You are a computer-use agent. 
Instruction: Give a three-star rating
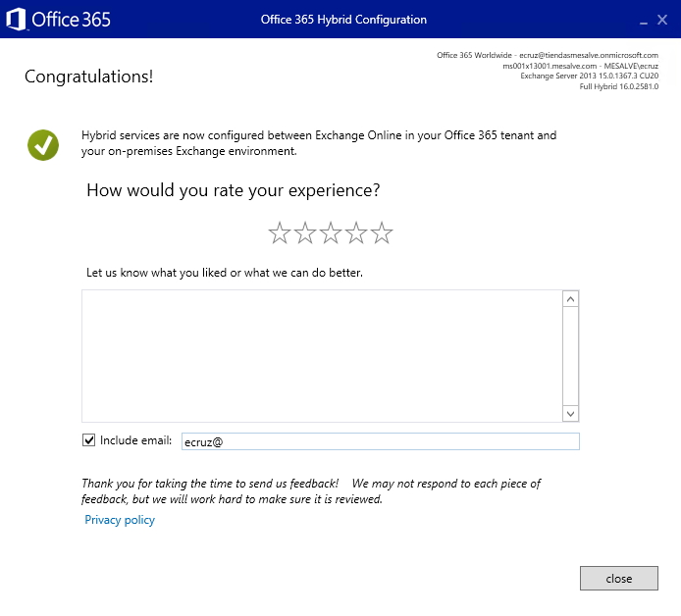[x=331, y=233]
